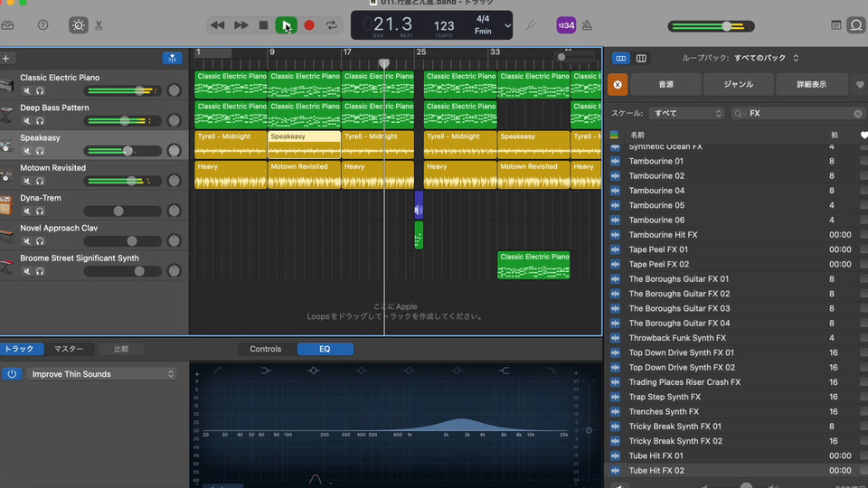The image size is (868, 488).
Task: Fast forward the playhead
Action: coord(241,25)
